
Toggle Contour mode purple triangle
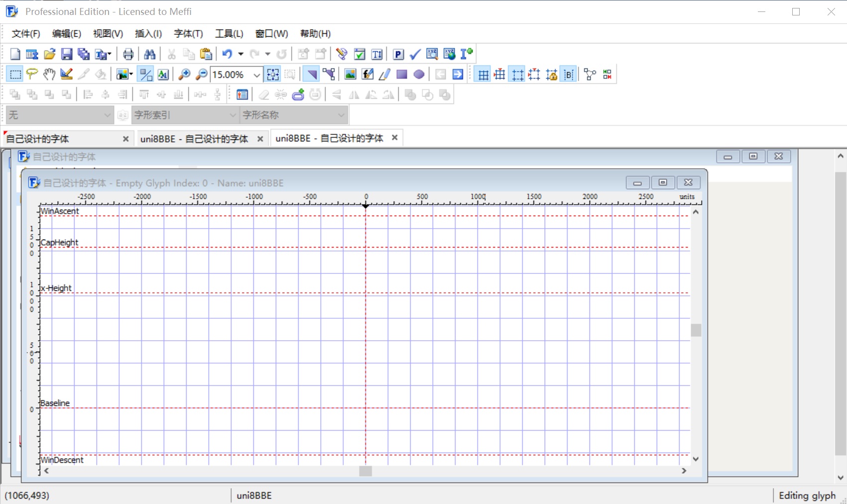click(x=311, y=74)
